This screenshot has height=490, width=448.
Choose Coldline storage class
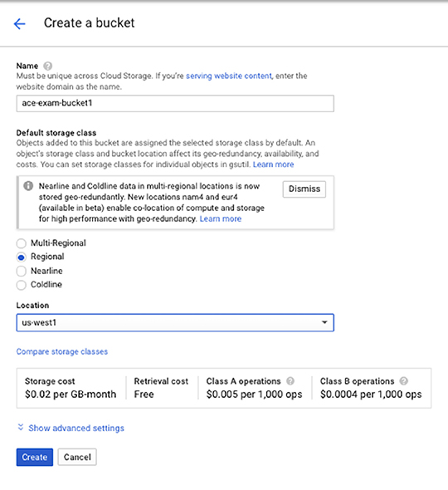[x=22, y=285]
